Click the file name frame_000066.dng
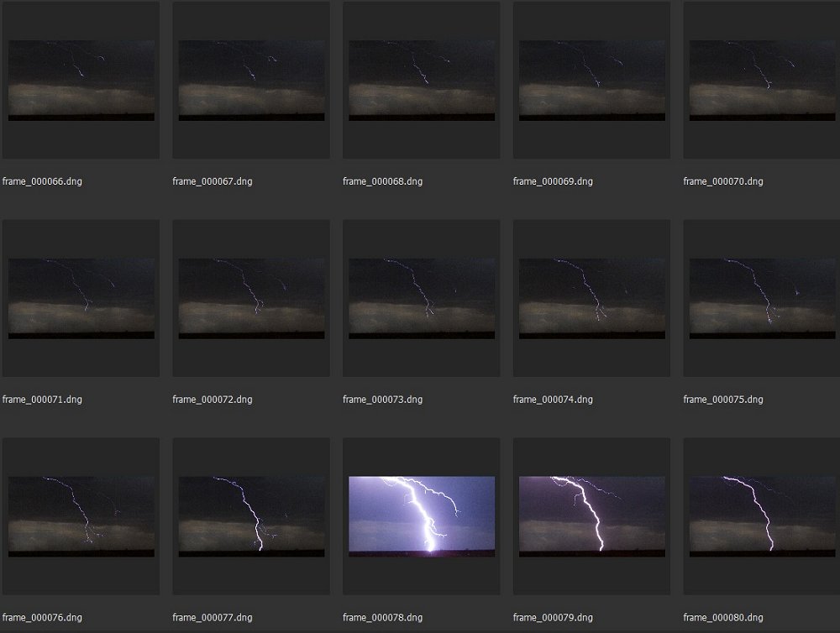This screenshot has width=840, height=633. point(42,181)
